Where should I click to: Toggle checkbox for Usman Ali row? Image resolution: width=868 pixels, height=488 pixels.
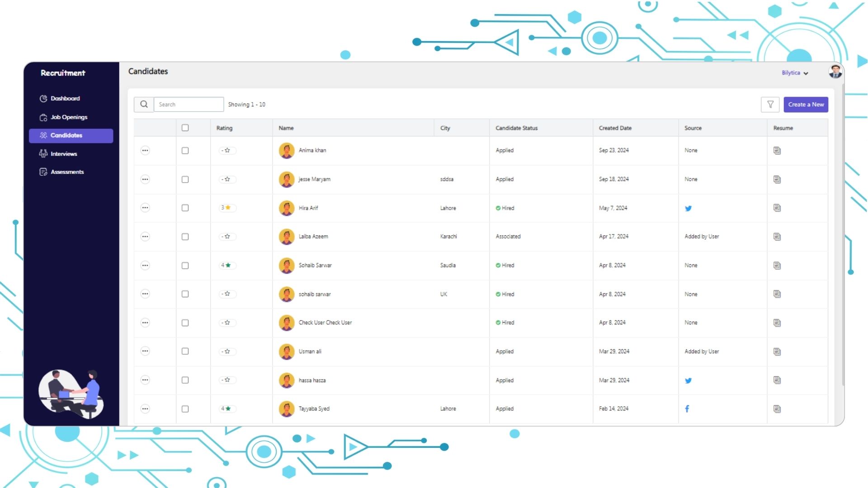click(x=185, y=351)
